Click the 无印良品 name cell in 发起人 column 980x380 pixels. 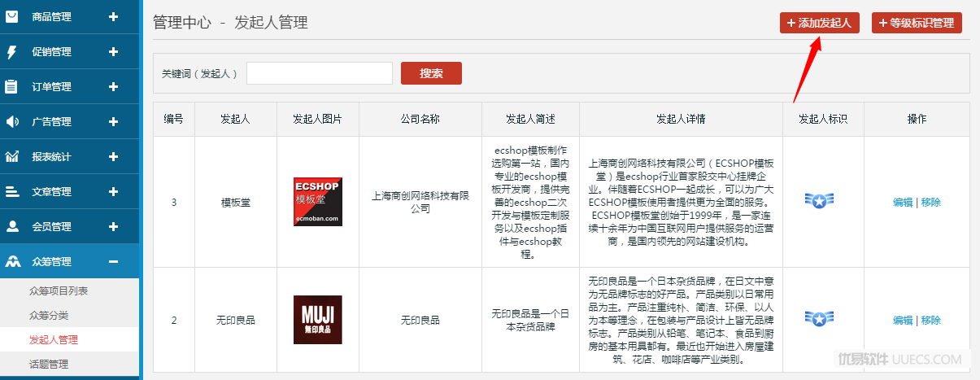pyautogui.click(x=236, y=321)
